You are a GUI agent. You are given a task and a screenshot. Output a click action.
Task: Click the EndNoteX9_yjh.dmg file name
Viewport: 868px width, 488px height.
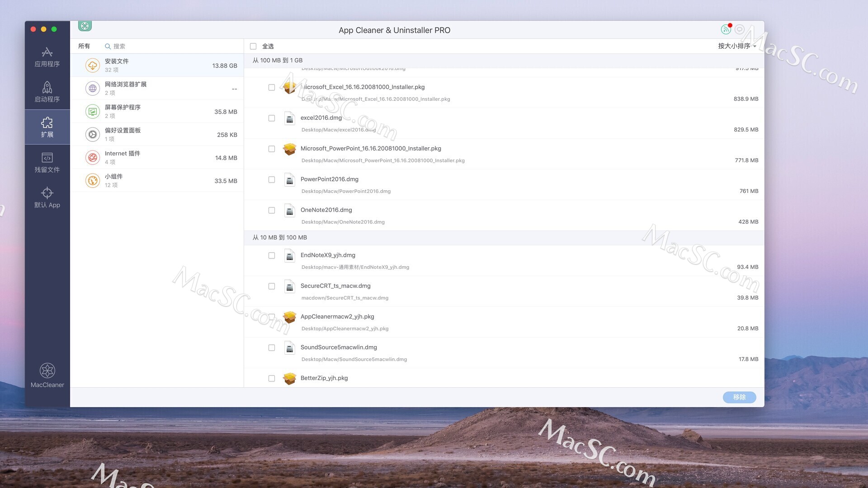pyautogui.click(x=328, y=255)
